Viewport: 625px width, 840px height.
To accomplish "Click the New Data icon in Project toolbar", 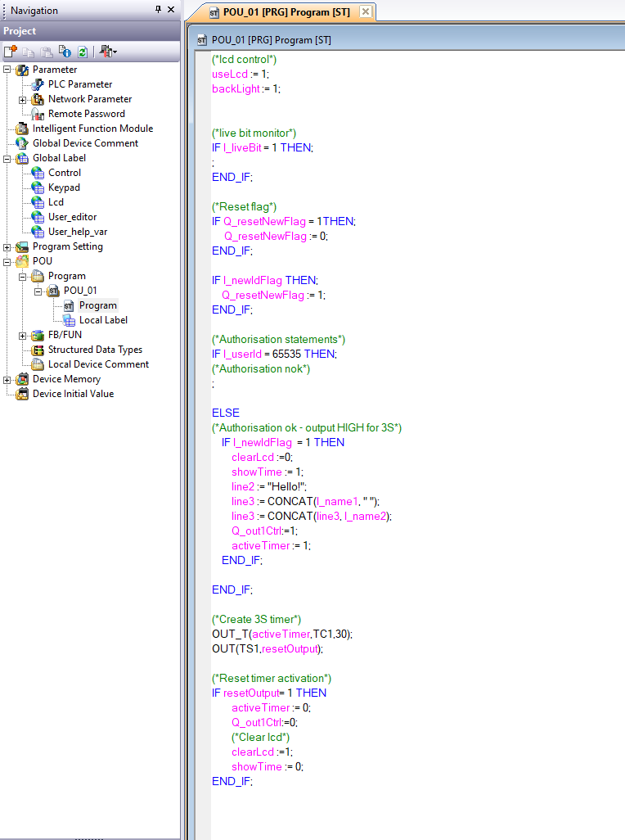I will coord(11,52).
